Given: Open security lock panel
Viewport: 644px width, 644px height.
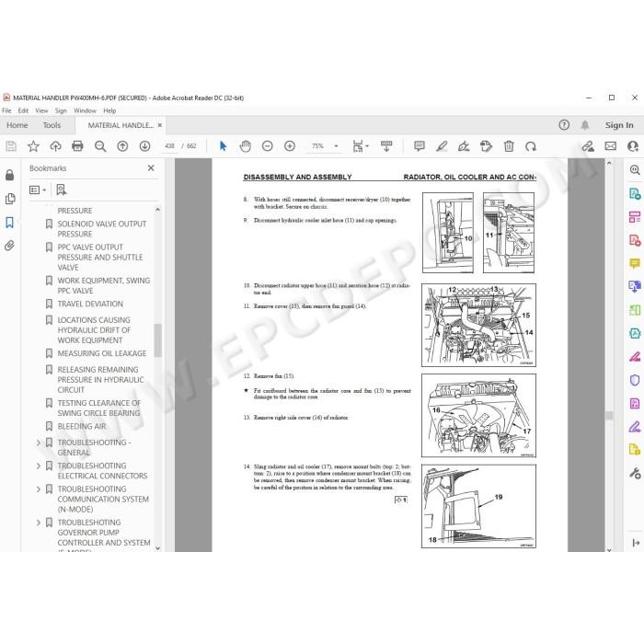Looking at the screenshot, I should [x=9, y=176].
